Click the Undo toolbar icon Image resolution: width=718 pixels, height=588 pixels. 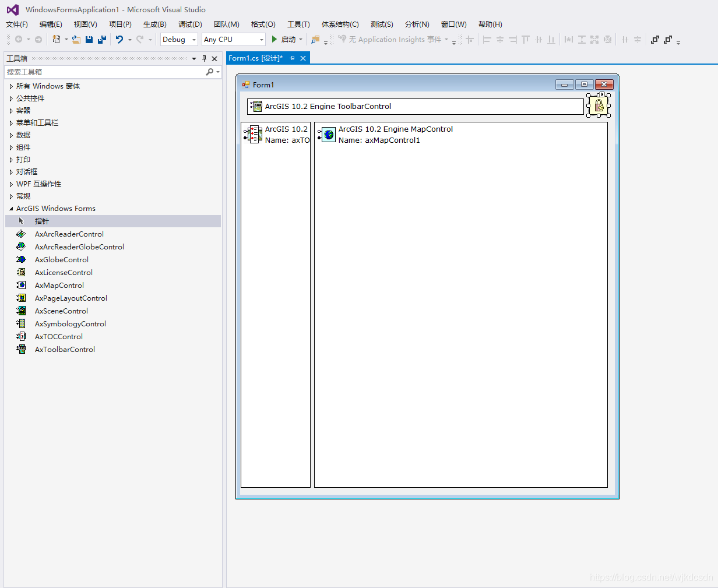point(119,40)
